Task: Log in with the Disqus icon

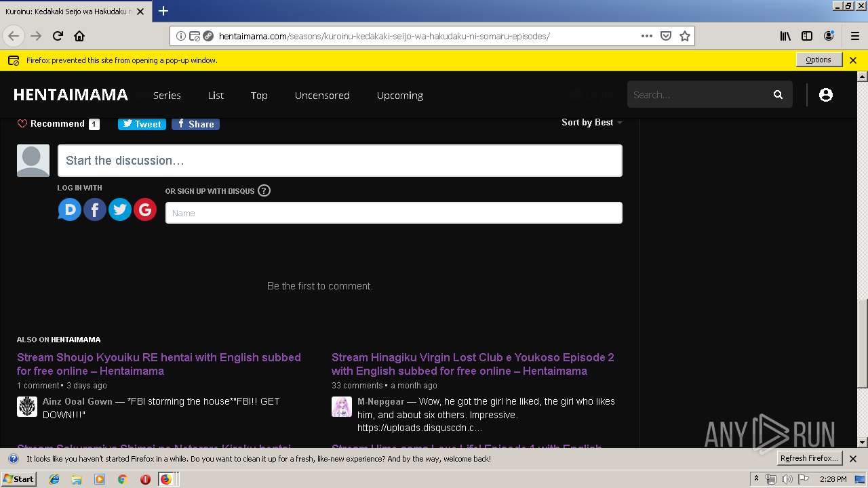Action: pos(70,209)
